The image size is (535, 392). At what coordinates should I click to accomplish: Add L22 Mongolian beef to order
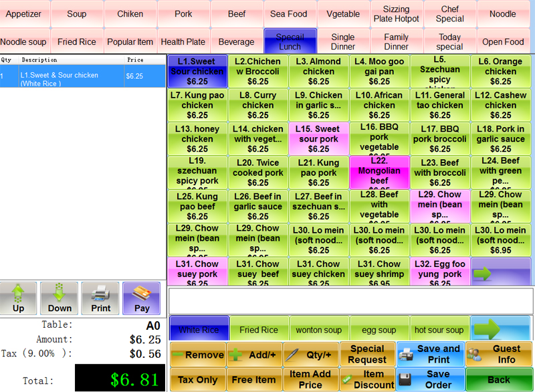click(379, 172)
